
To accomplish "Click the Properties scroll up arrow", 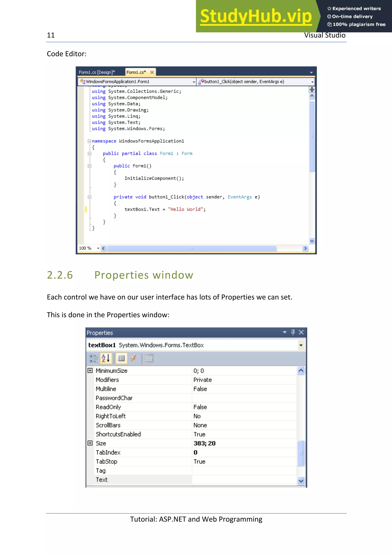I will click(301, 371).
